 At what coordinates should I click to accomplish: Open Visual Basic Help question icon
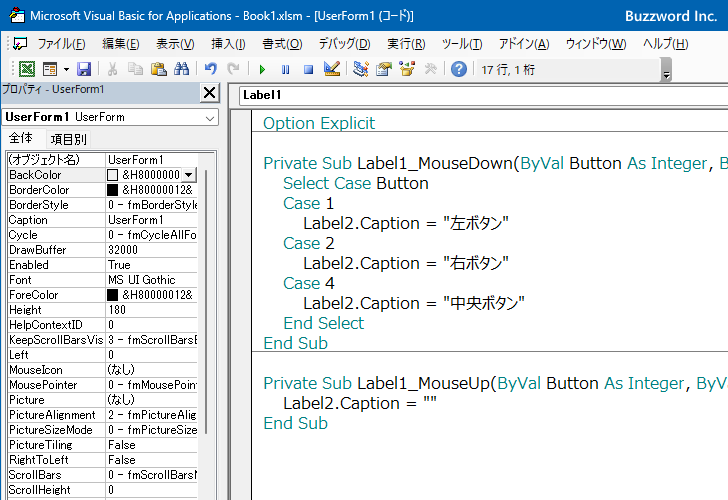(x=459, y=69)
